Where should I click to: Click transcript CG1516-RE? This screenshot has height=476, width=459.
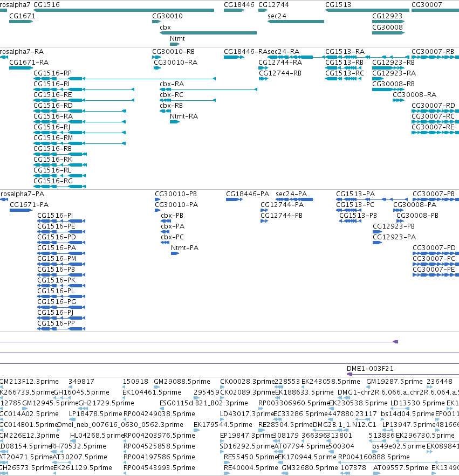pyautogui.click(x=53, y=95)
